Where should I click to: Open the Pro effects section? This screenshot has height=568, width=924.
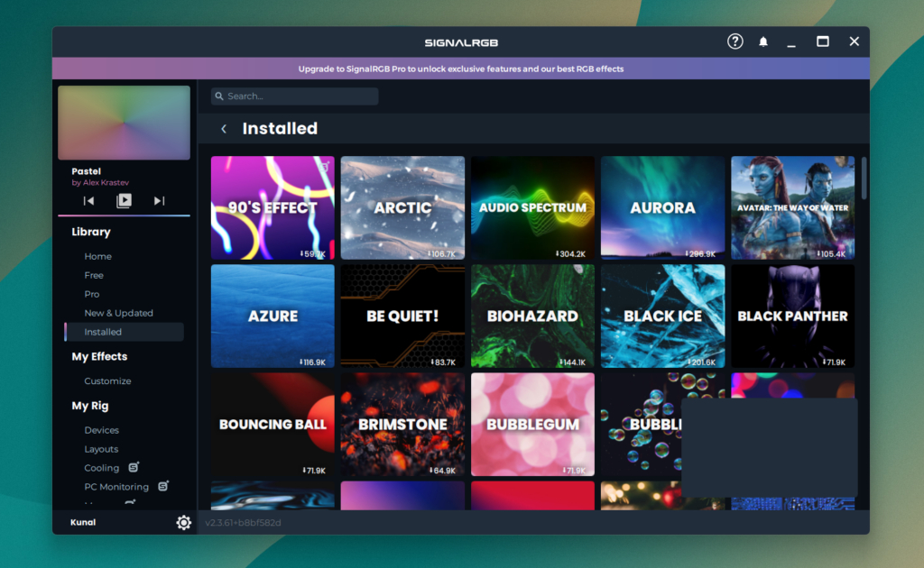pos(92,294)
